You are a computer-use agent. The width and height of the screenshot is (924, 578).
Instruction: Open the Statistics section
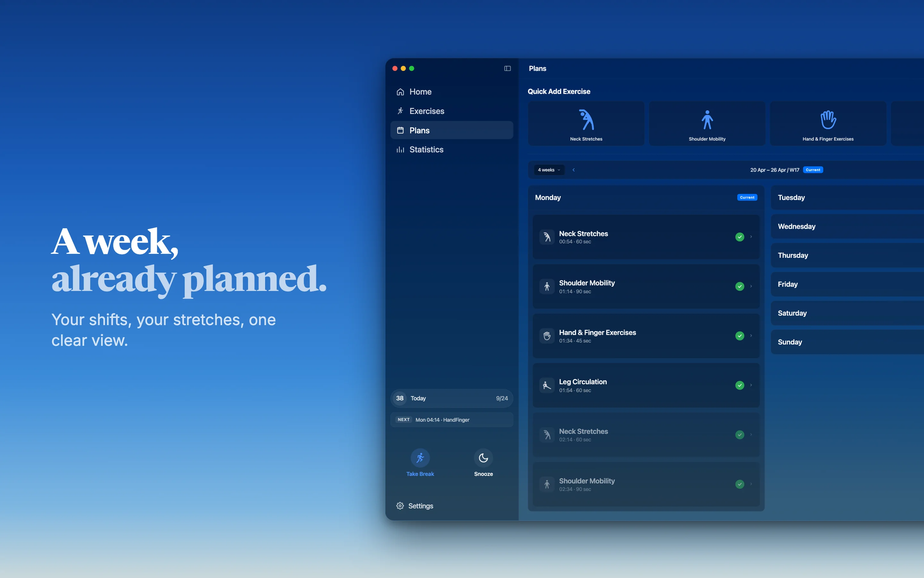click(x=452, y=149)
